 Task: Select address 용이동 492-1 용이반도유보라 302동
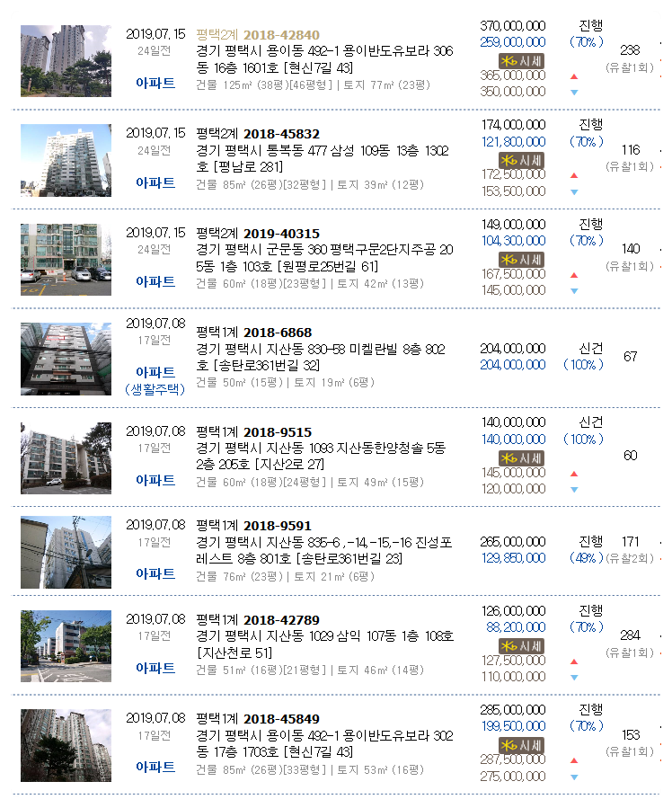pos(324,743)
